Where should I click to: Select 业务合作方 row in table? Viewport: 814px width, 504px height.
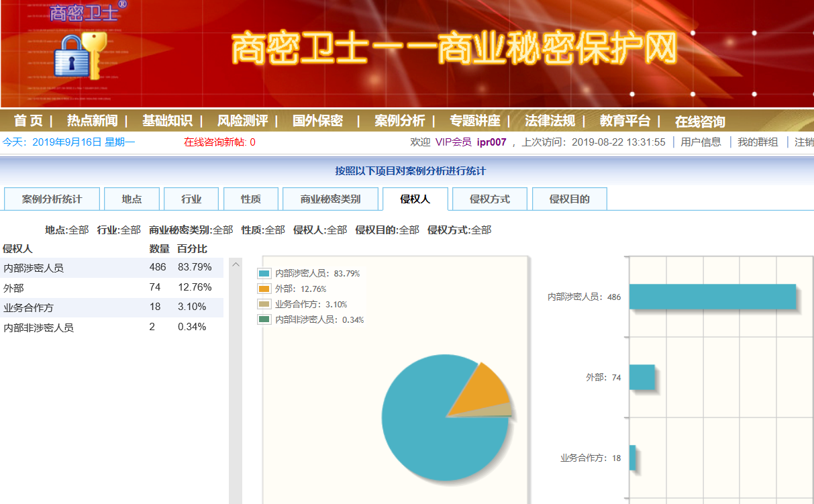(111, 307)
